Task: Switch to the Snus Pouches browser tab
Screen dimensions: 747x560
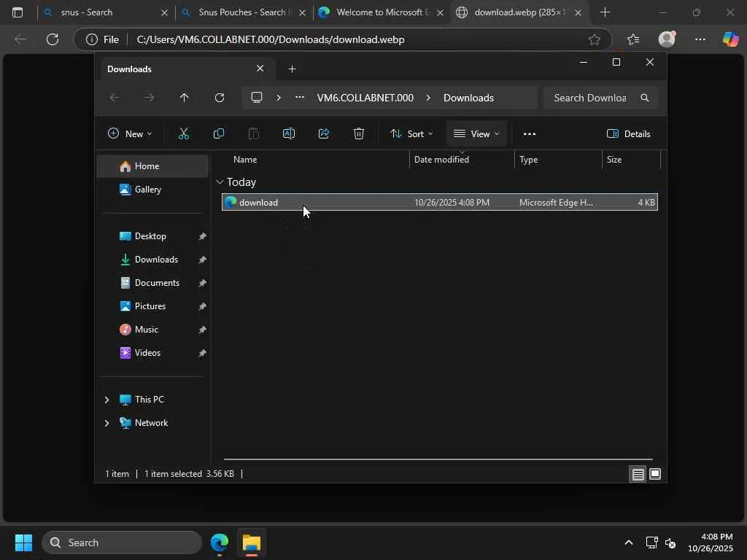Action: 241,12
